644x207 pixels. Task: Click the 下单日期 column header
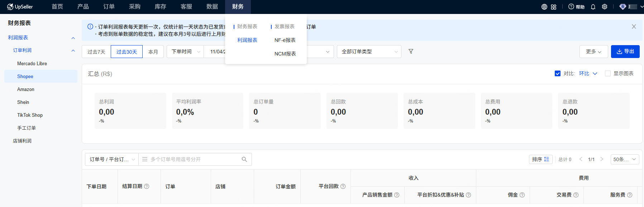(x=96, y=186)
